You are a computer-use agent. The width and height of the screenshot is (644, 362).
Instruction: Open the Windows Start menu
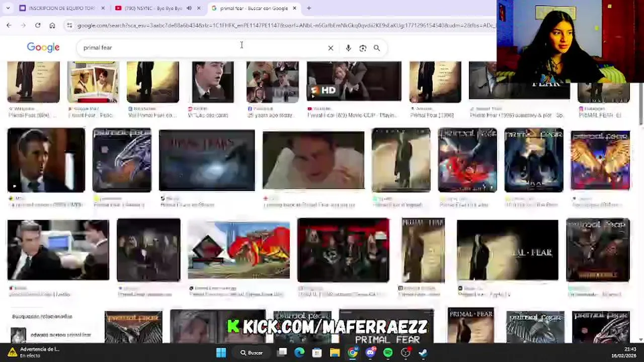point(221,352)
